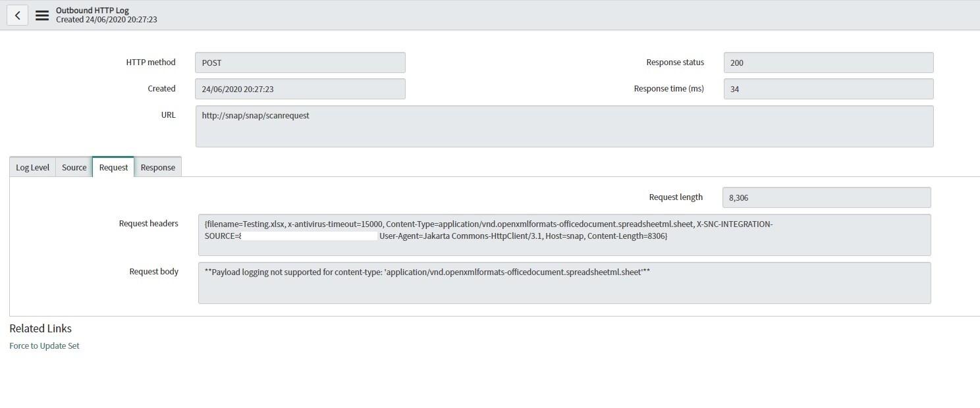Screen dimensions: 980x408
Task: Click the Response status field showing 200
Action: pyautogui.click(x=829, y=63)
